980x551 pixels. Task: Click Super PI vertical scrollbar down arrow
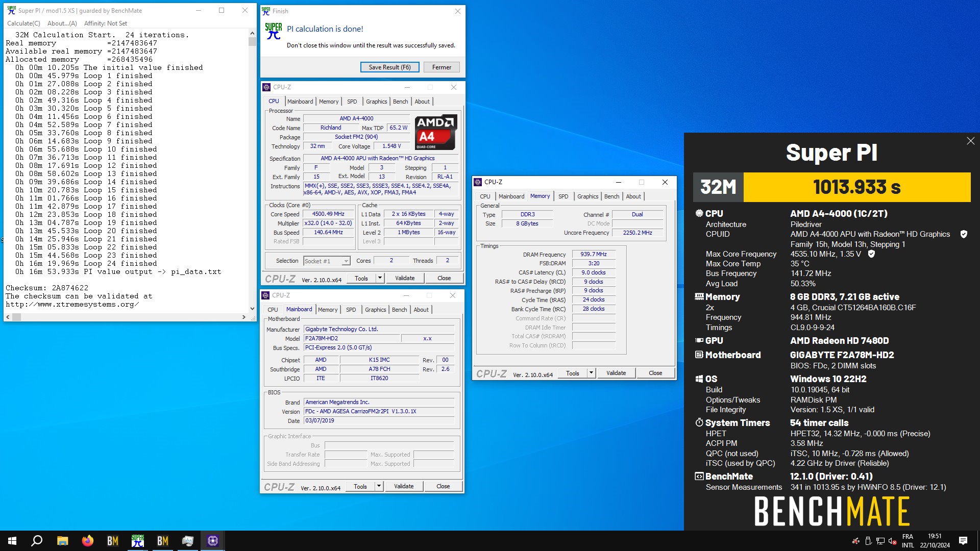pos(252,309)
